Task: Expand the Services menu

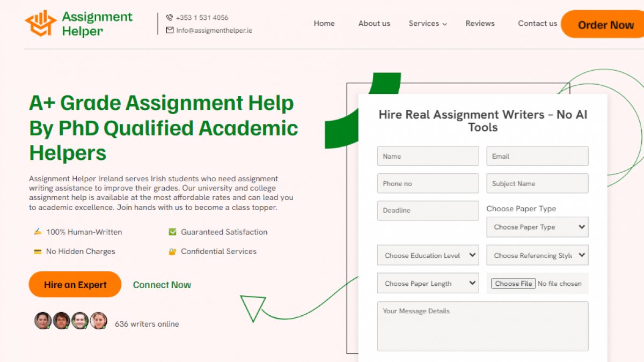Action: 428,24
